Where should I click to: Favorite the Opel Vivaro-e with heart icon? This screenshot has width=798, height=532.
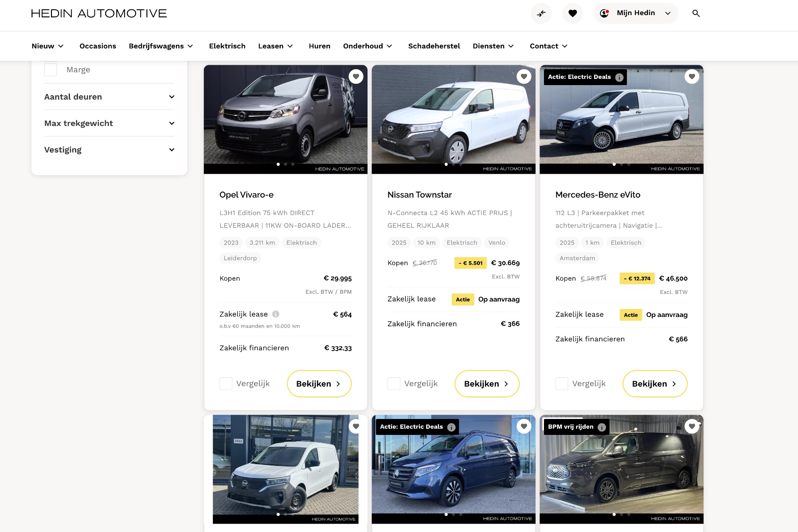(x=356, y=77)
